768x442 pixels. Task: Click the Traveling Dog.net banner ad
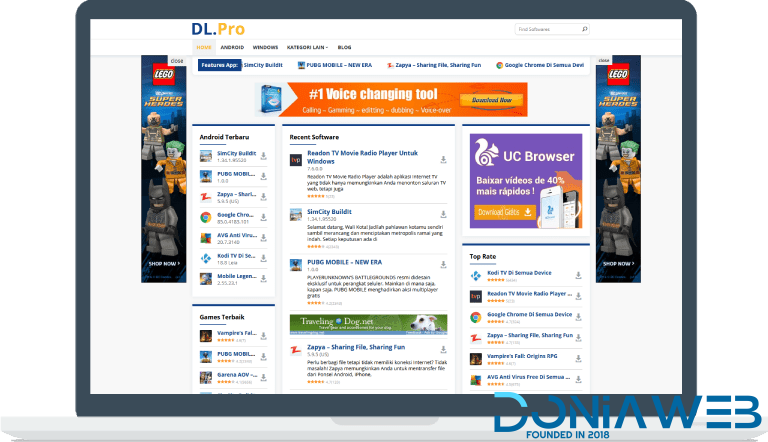pyautogui.click(x=368, y=324)
